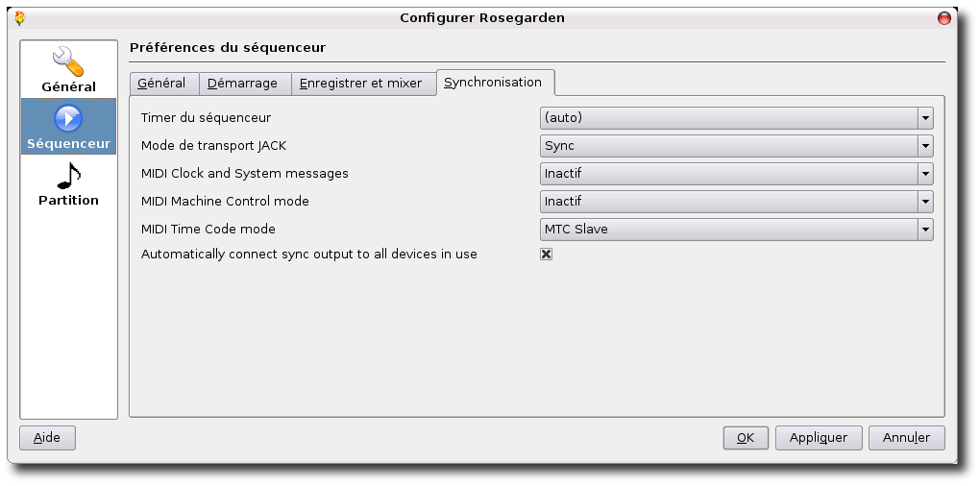Switch to the Démarrage tab

pos(245,84)
